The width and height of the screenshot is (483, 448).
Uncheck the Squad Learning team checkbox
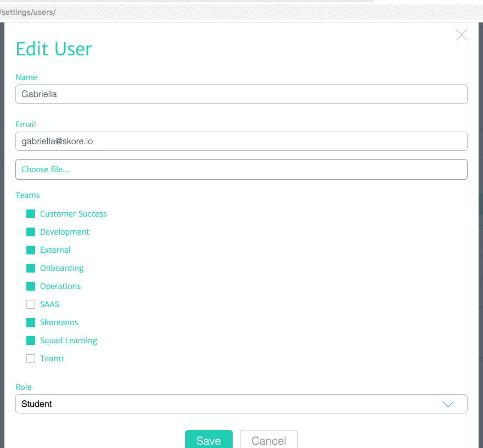click(31, 341)
